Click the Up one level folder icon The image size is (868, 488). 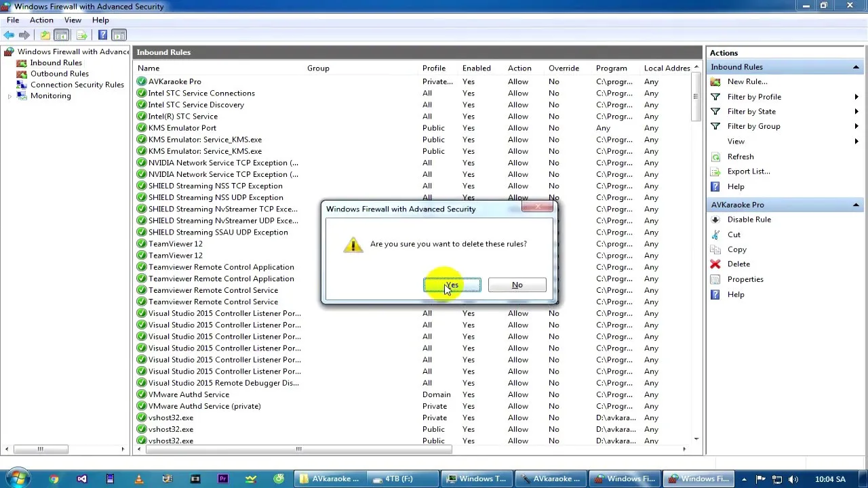click(x=45, y=35)
